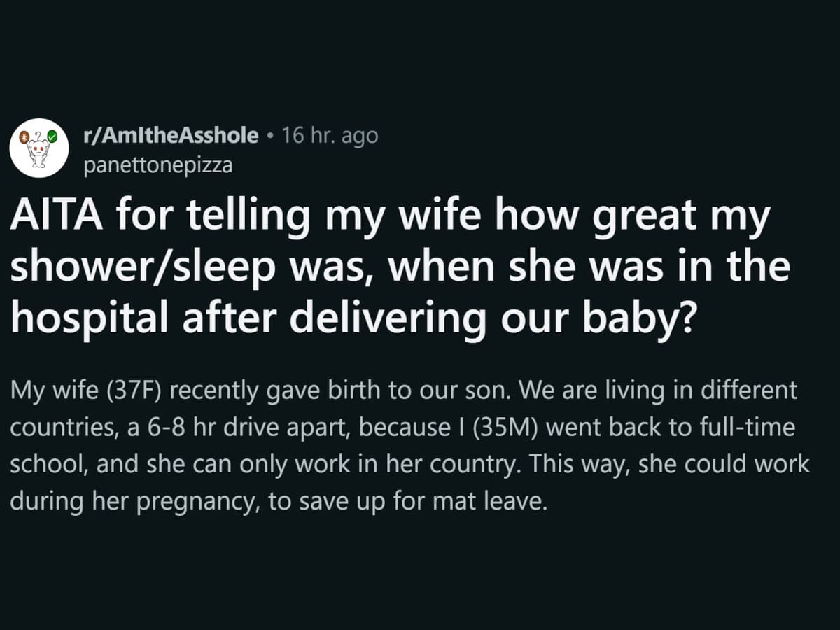
Task: Open the r/AmItheAsshole subreddit link
Action: 171,136
